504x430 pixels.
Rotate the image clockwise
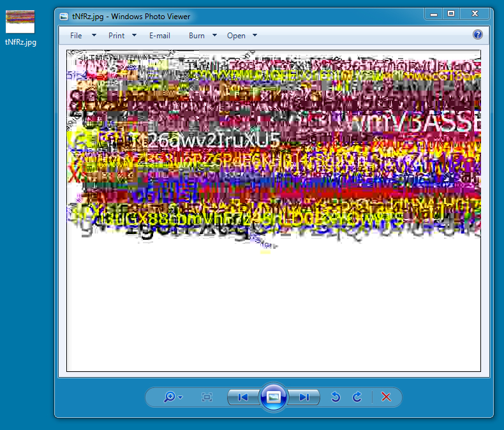point(357,397)
